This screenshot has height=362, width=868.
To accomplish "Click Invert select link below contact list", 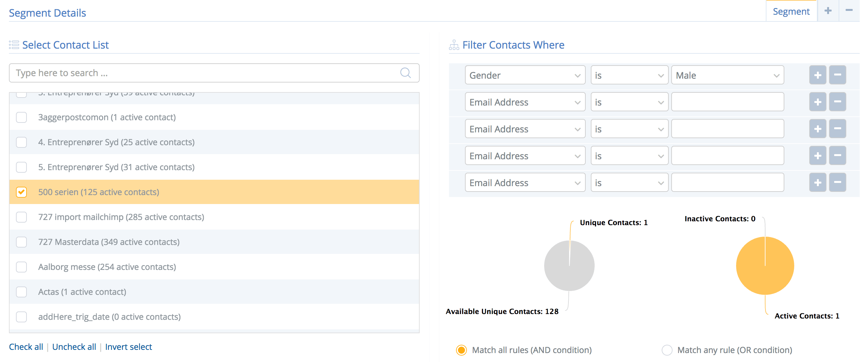I will (x=127, y=346).
